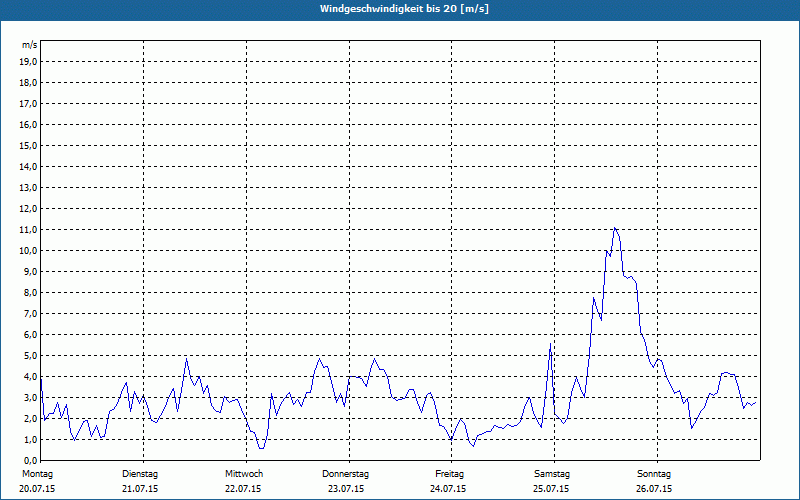This screenshot has width=800, height=500.
Task: Select the 13,0 y-axis label
Action: (28, 187)
